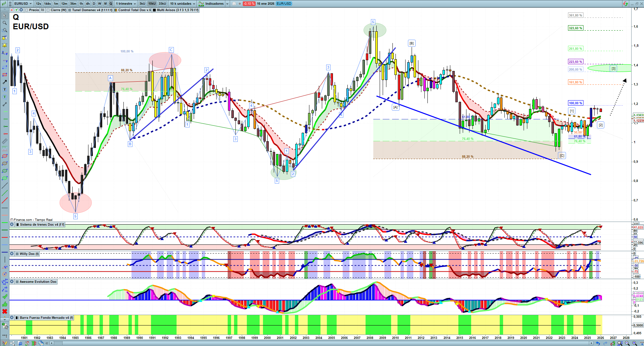Toggle Multi Avisos indicator

click(154, 10)
